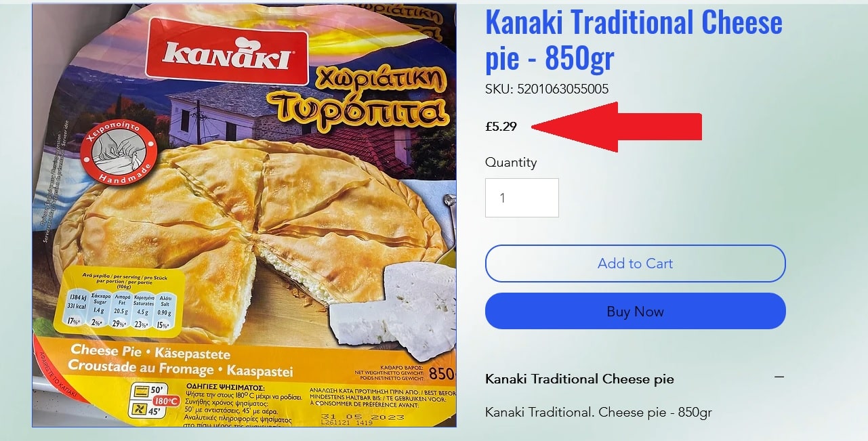Screen dimensions: 868x441
Task: Click the SKU number 5201063055005
Action: (x=563, y=89)
